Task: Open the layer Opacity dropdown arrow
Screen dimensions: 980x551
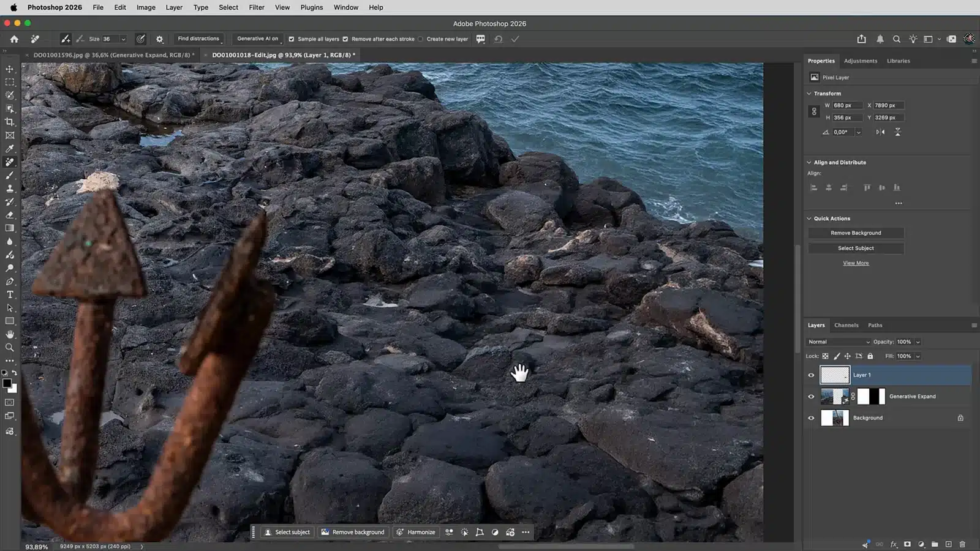Action: coord(918,342)
